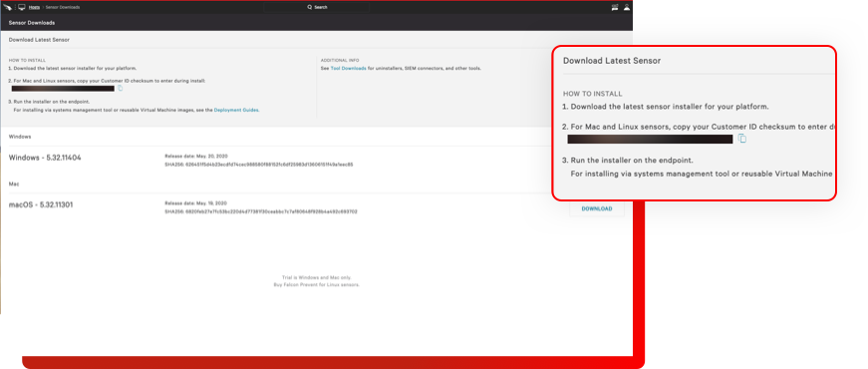
Task: Open the user profile icon
Action: 627,7
